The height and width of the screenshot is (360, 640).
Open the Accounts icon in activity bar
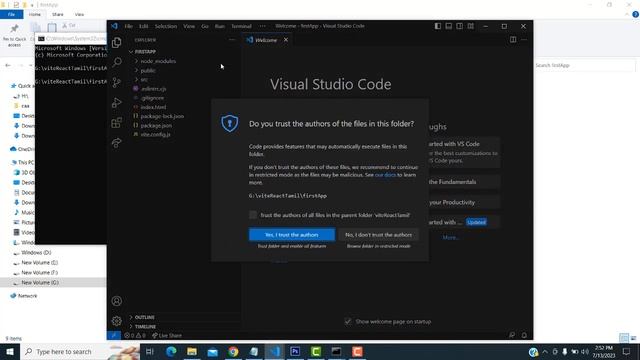click(x=117, y=301)
